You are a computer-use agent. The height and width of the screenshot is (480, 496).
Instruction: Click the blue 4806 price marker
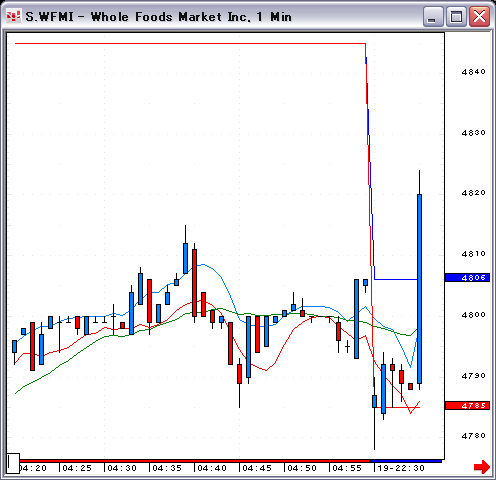pyautogui.click(x=467, y=277)
